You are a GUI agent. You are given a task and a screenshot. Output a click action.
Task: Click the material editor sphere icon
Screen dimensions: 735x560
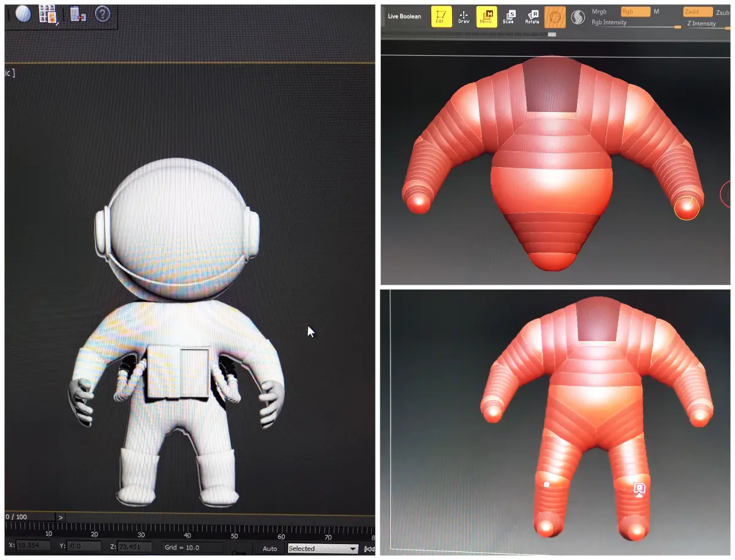pyautogui.click(x=23, y=13)
